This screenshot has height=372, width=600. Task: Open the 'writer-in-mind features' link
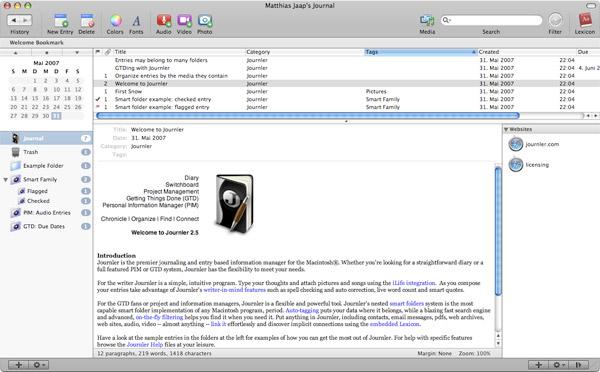[234, 290]
